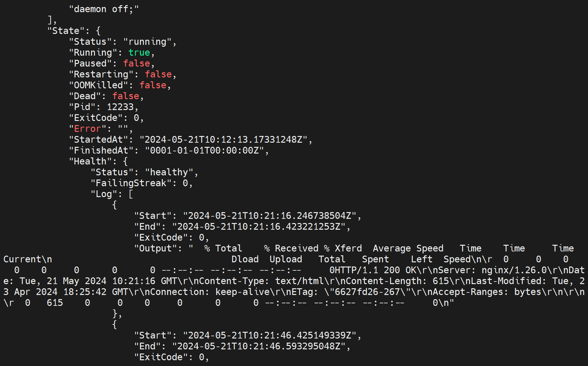Viewport: 588px width, 366px height.
Task: Click the red "Error" key
Action: point(88,129)
